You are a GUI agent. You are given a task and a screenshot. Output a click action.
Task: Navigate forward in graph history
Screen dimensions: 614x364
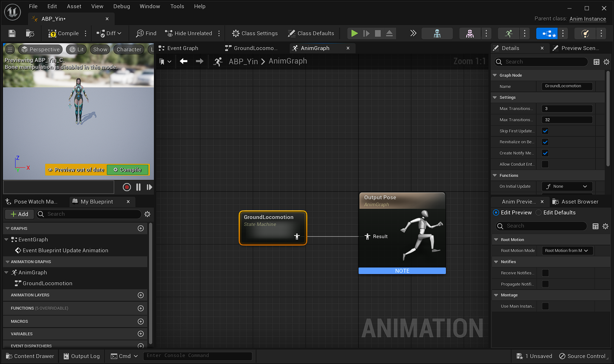[199, 61]
